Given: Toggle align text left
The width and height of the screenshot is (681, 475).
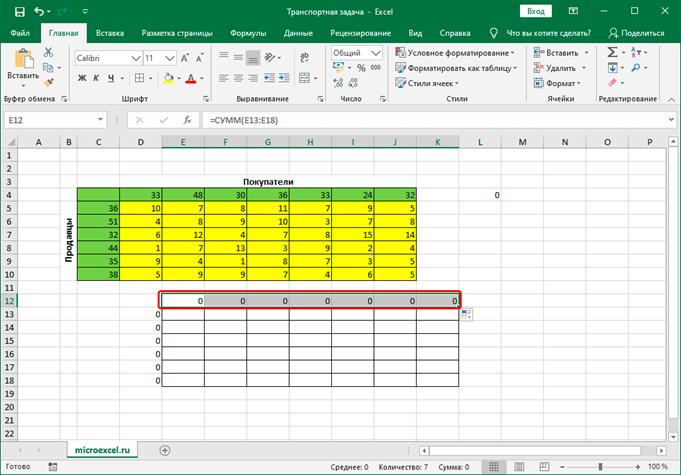Looking at the screenshot, I should [224, 78].
